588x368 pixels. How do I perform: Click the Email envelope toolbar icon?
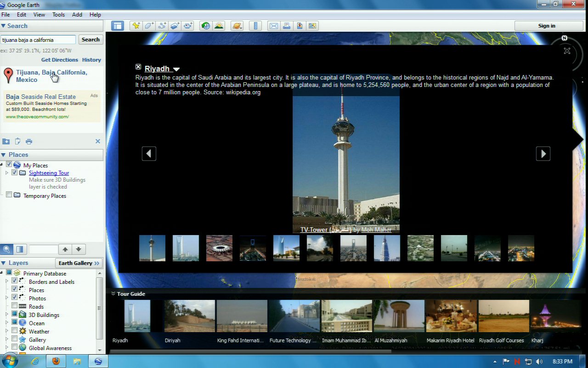274,26
